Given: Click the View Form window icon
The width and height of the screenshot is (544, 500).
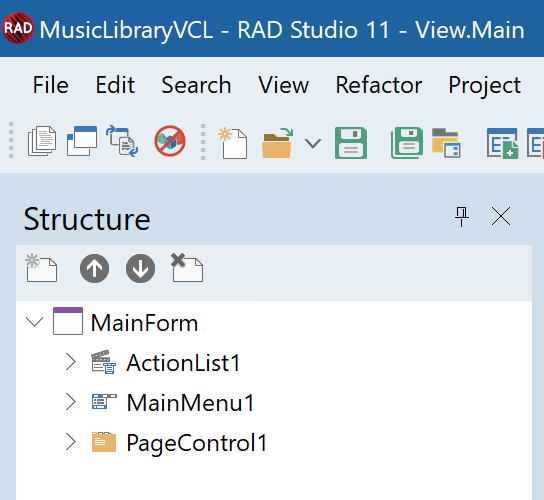Looking at the screenshot, I should click(x=82, y=141).
